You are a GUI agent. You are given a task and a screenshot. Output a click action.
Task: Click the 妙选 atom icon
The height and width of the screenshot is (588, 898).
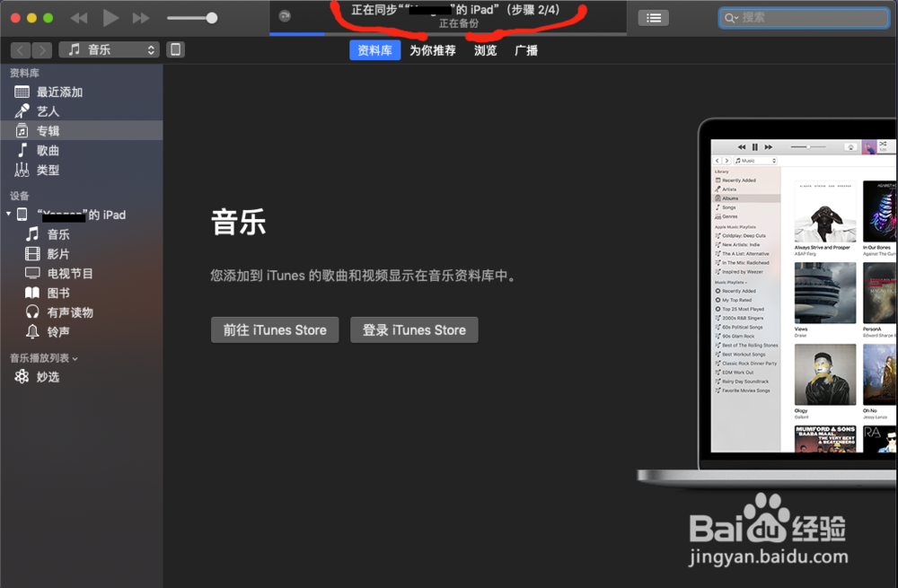click(x=22, y=376)
